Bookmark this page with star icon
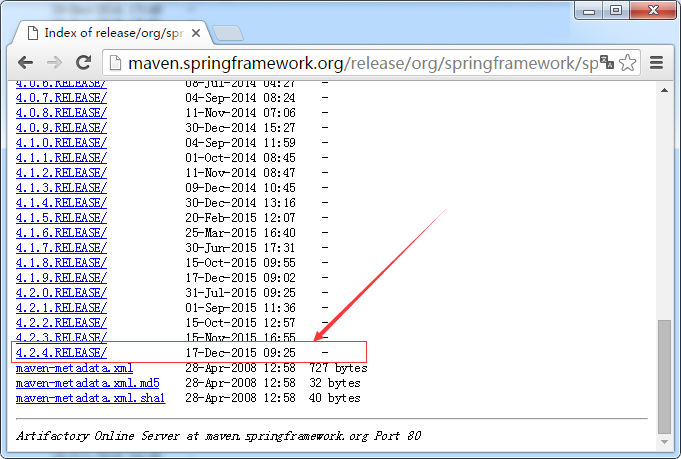The height and width of the screenshot is (459, 681). [x=627, y=63]
